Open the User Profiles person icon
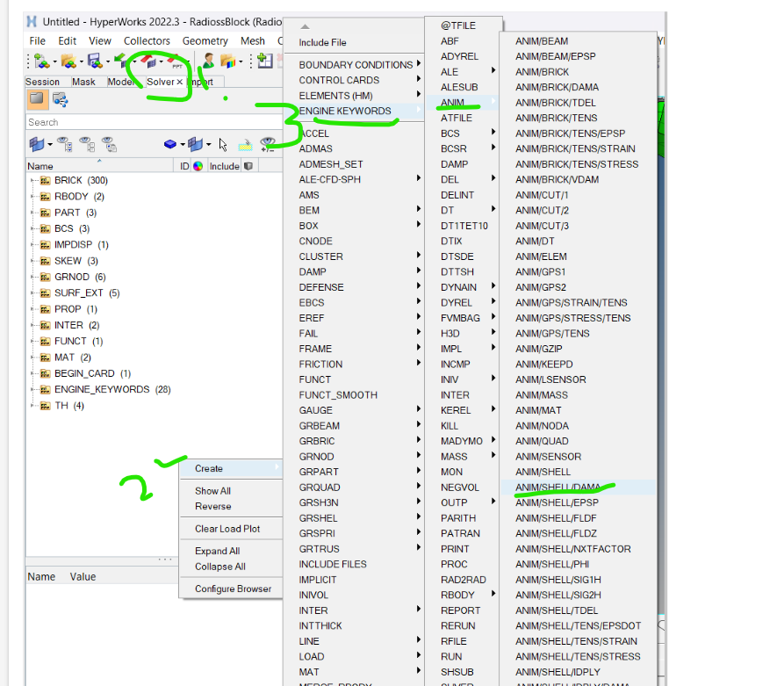784x686 pixels. tap(208, 61)
